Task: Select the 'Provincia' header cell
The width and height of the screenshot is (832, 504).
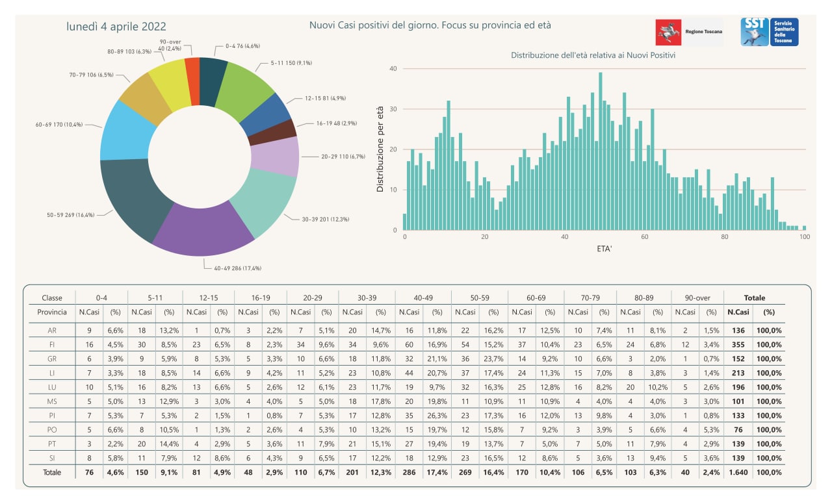Action: pos(51,312)
